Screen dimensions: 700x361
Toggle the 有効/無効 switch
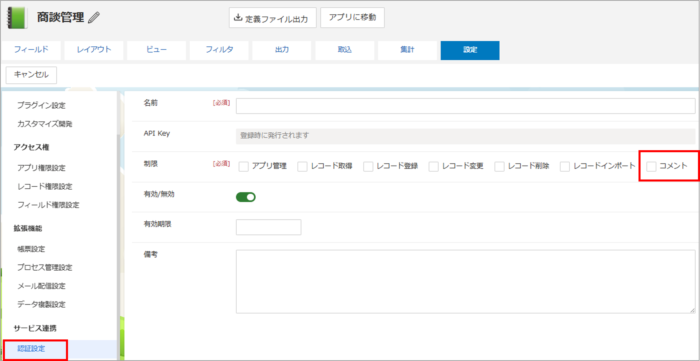(x=246, y=196)
